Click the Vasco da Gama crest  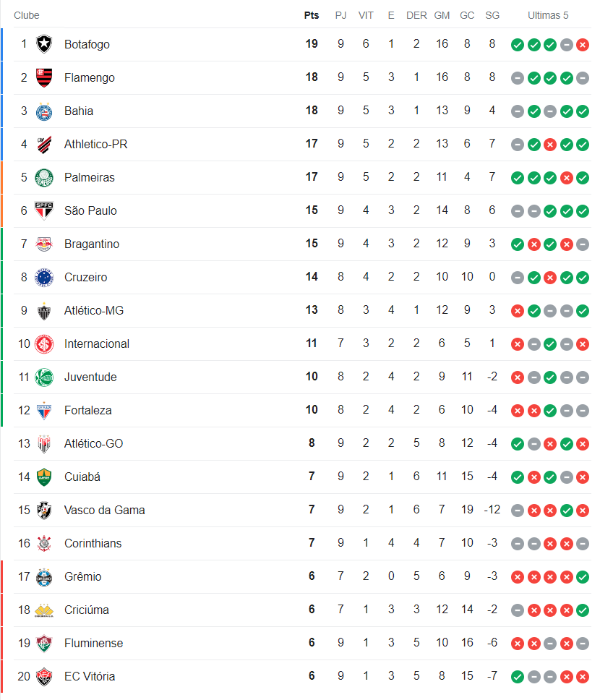[x=44, y=510]
